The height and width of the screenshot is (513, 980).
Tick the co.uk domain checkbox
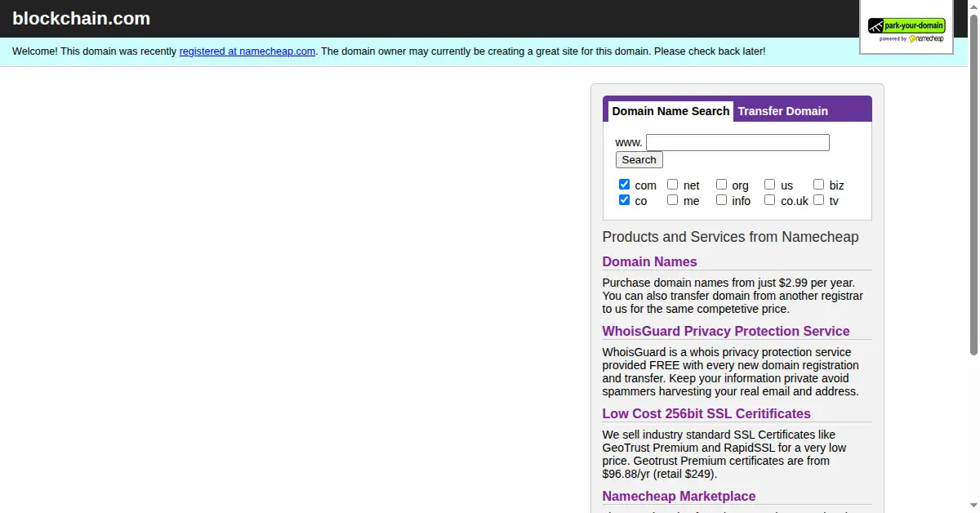(770, 200)
